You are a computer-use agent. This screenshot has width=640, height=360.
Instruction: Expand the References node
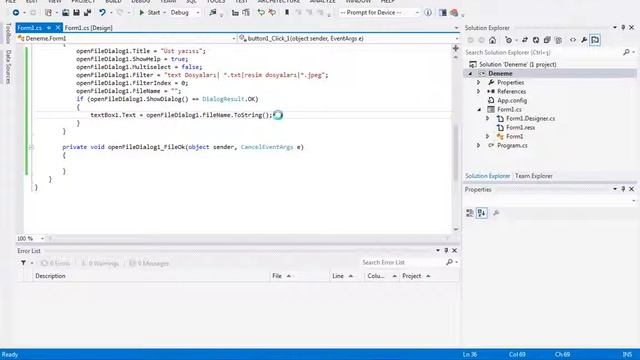479,91
